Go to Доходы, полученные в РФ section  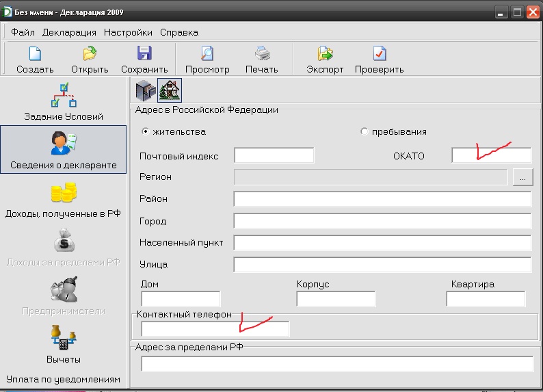[64, 199]
